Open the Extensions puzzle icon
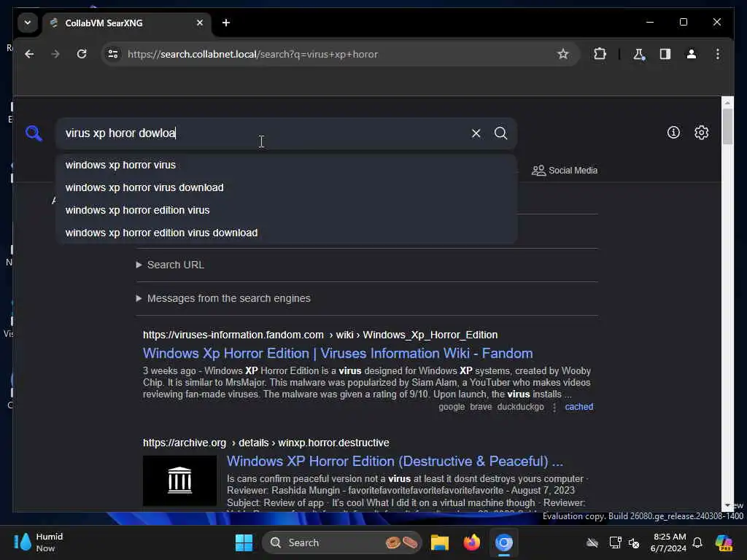The width and height of the screenshot is (747, 560). [x=600, y=54]
